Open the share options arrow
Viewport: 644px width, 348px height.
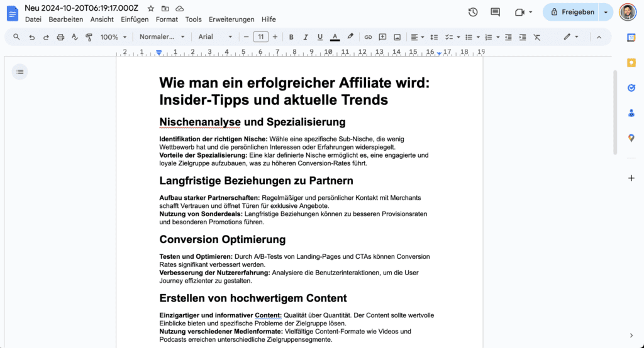coord(606,12)
